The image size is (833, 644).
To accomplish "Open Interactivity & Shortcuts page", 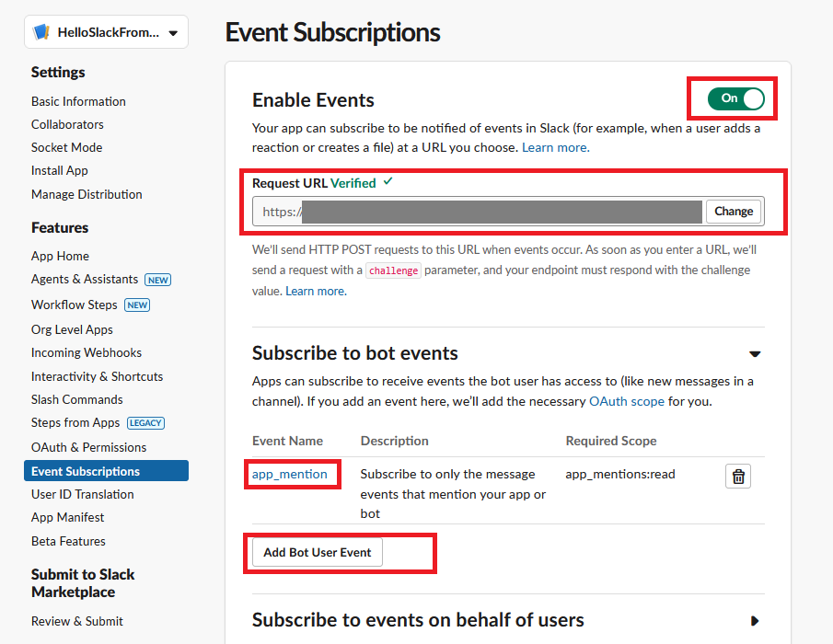I will [98, 376].
